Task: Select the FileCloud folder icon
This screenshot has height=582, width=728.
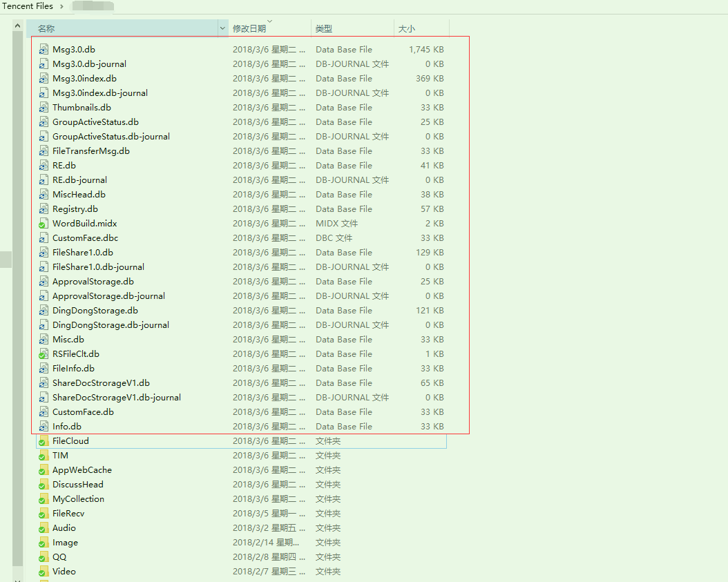Action: (44, 441)
